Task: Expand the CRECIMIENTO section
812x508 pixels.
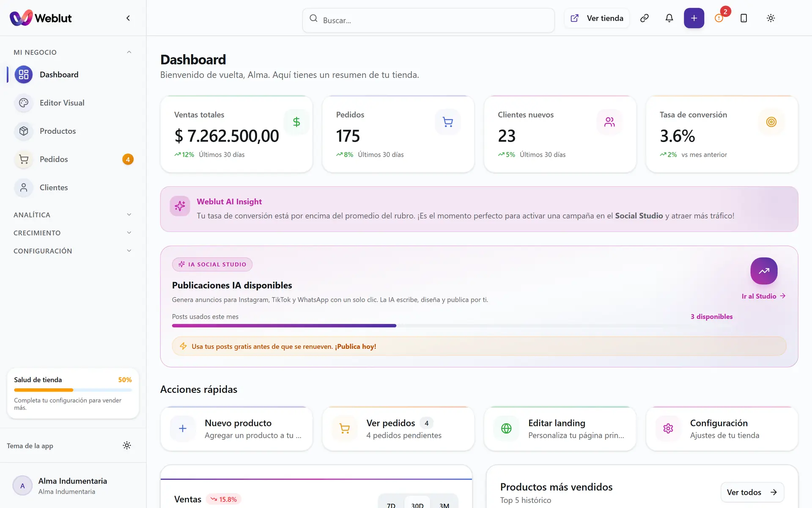Action: pos(73,233)
